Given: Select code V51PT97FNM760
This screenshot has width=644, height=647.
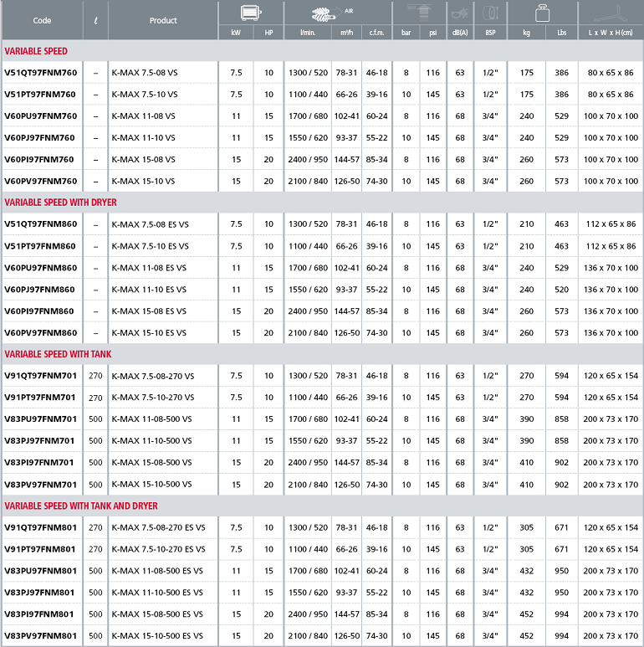Looking at the screenshot, I should point(40,94).
